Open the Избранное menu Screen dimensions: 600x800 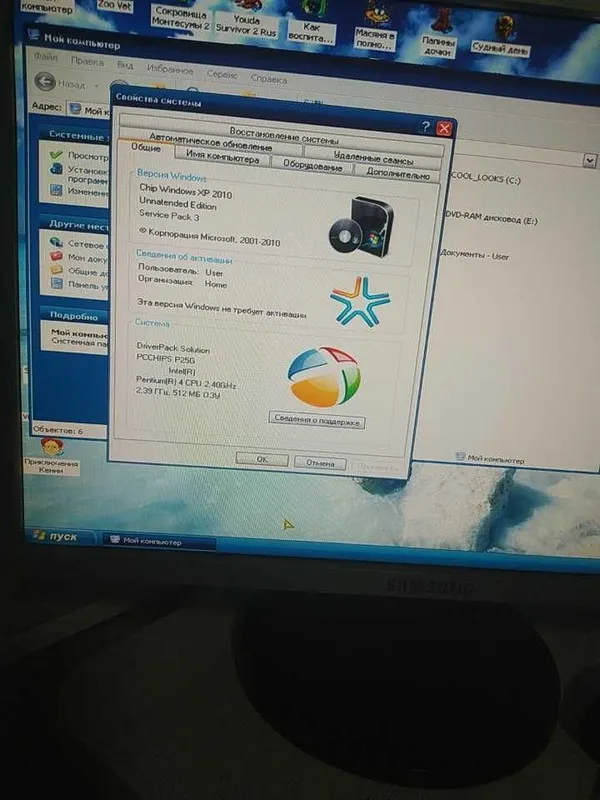[169, 69]
